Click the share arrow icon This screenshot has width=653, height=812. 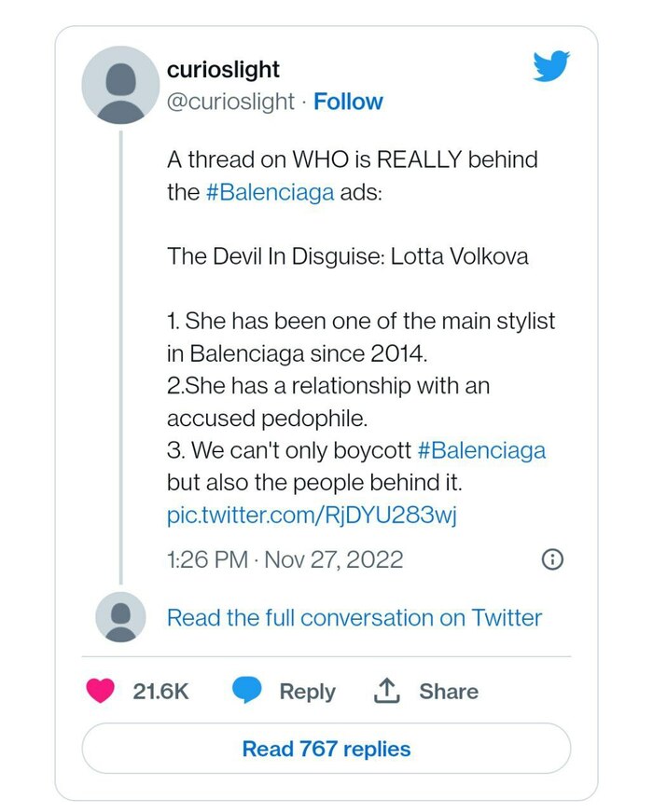(x=386, y=691)
